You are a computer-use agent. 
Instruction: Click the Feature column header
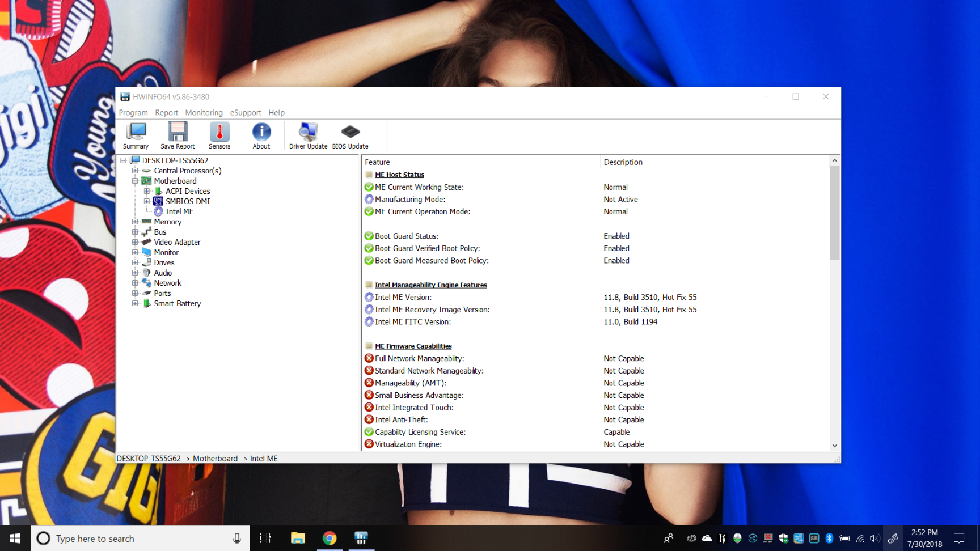[480, 162]
